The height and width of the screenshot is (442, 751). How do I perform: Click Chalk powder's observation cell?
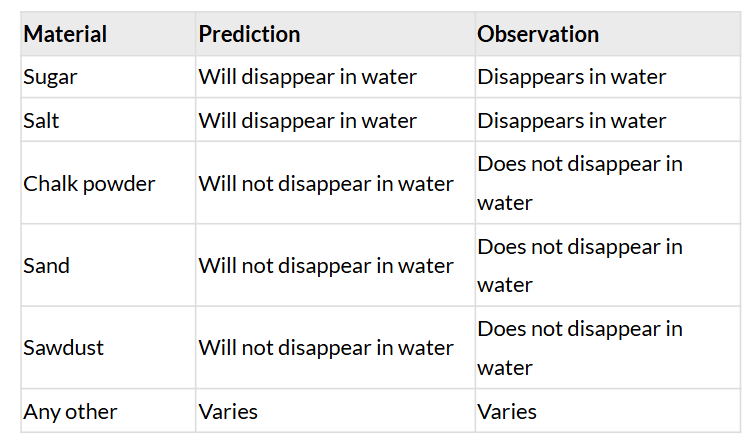point(580,183)
